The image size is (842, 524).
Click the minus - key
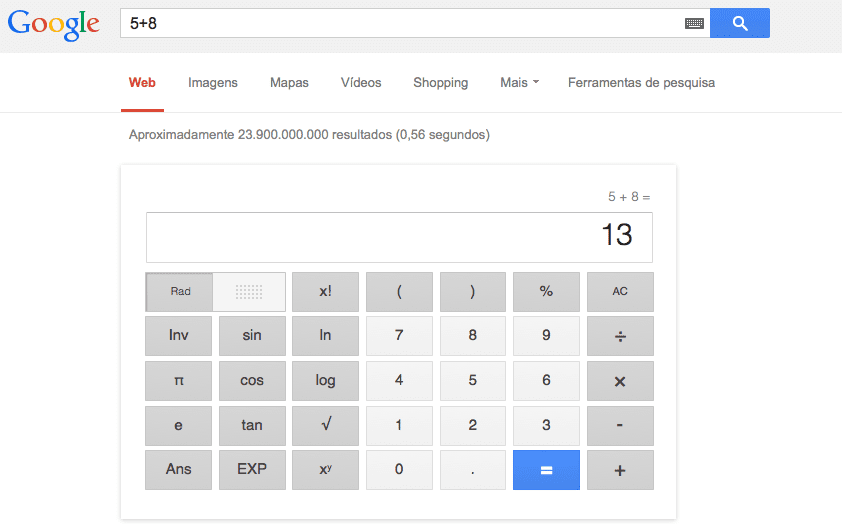tap(620, 426)
